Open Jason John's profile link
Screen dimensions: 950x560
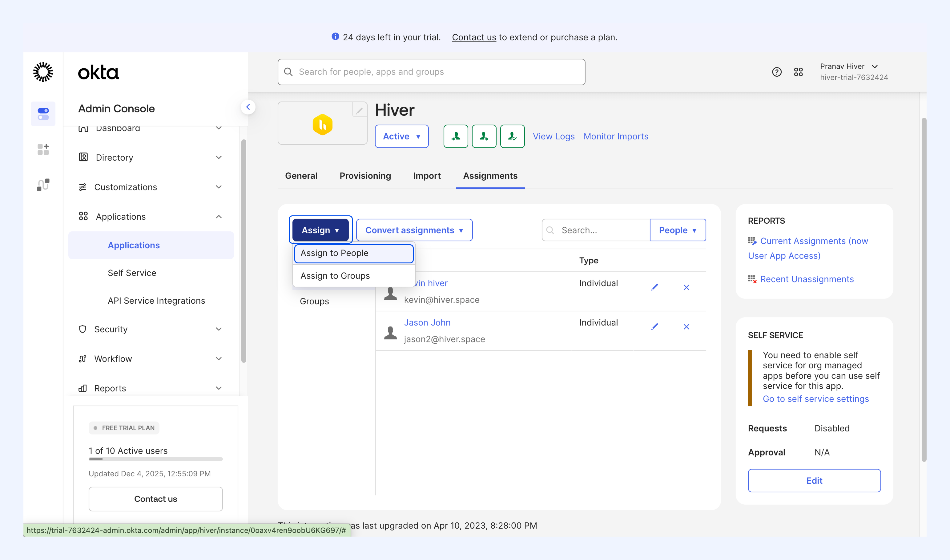point(427,323)
